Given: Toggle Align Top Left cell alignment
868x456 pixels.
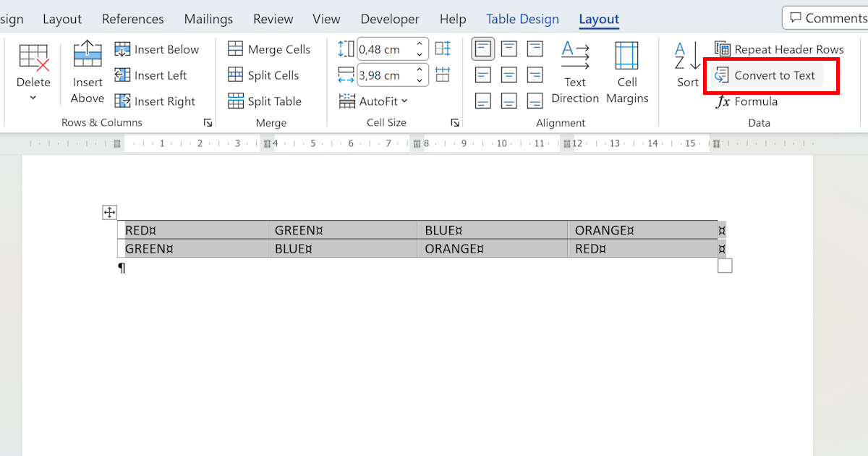Looking at the screenshot, I should (x=482, y=48).
